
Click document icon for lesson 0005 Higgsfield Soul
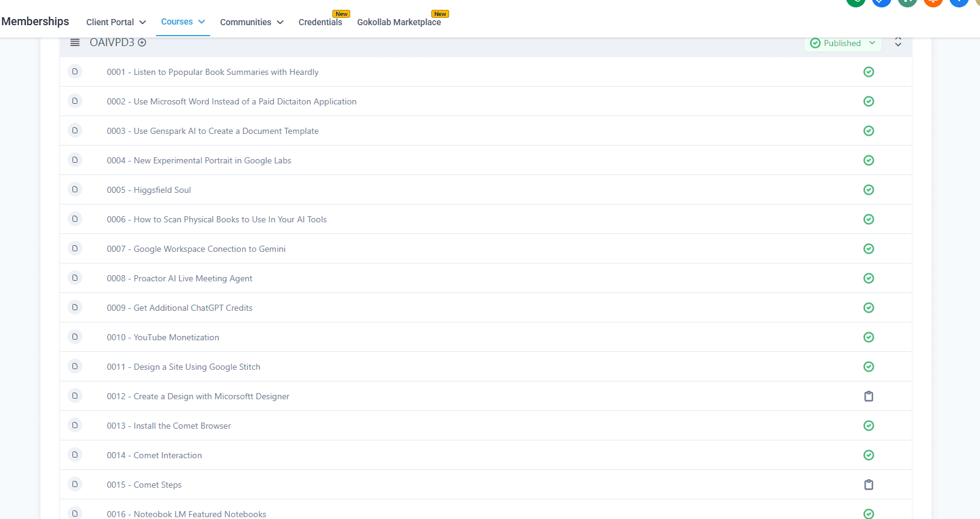coord(75,190)
